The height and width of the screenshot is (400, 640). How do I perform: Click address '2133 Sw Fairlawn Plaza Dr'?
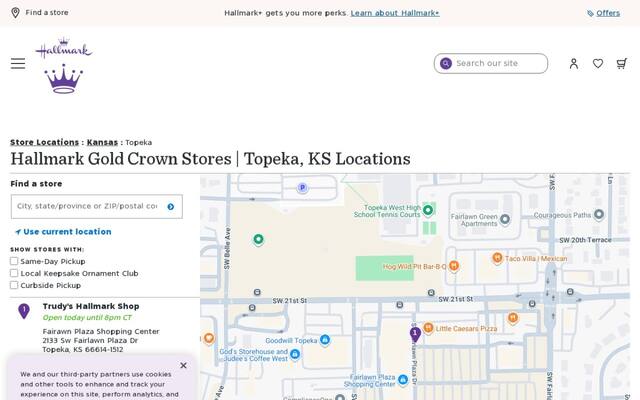tap(90, 340)
